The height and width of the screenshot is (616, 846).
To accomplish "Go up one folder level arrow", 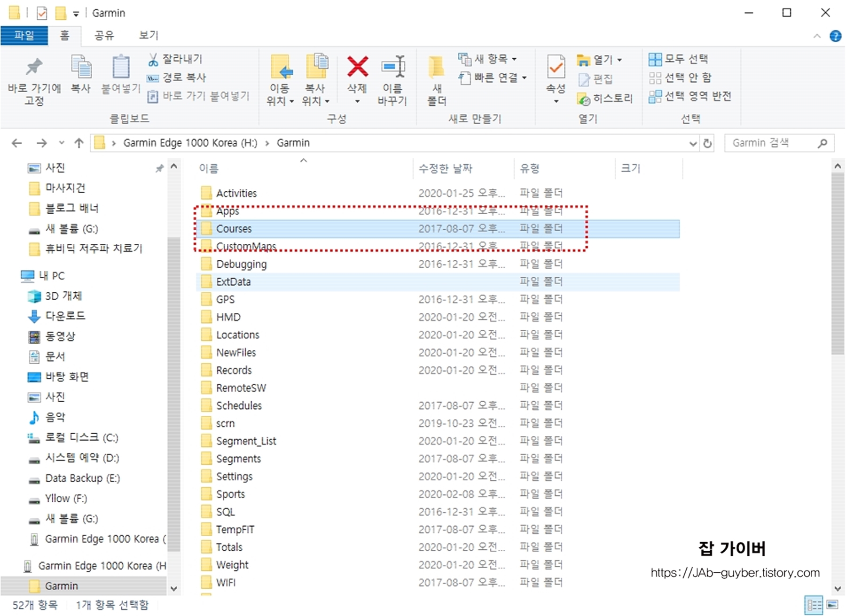I will pos(79,143).
